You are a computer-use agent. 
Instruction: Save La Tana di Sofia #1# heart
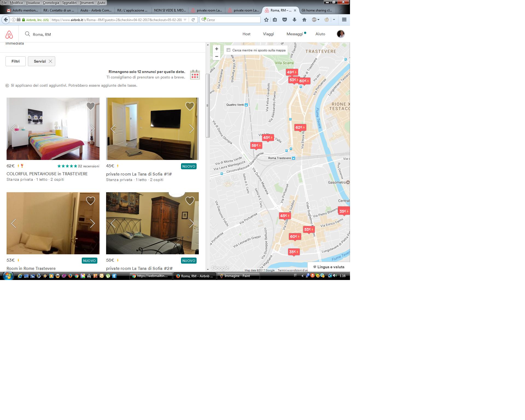(x=190, y=106)
